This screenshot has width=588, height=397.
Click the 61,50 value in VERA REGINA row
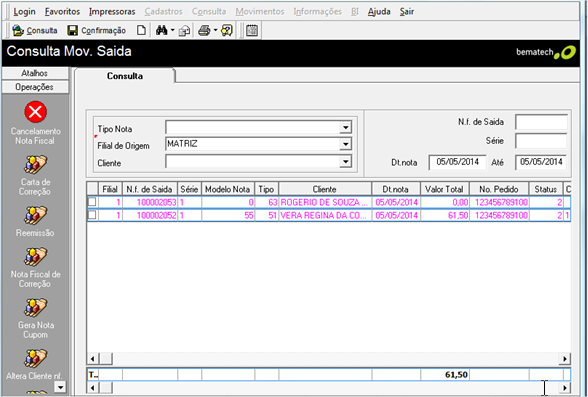(445, 215)
